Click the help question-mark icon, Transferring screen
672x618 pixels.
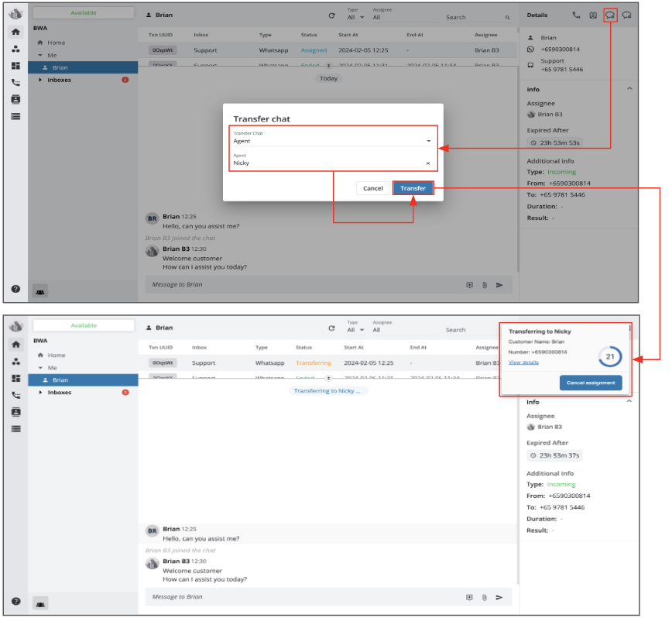(x=15, y=601)
